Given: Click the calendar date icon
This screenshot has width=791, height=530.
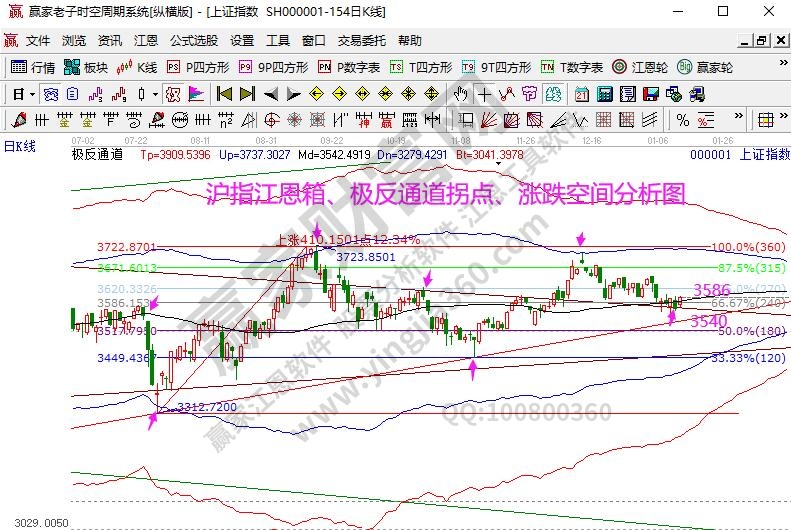Looking at the screenshot, I should 582,94.
